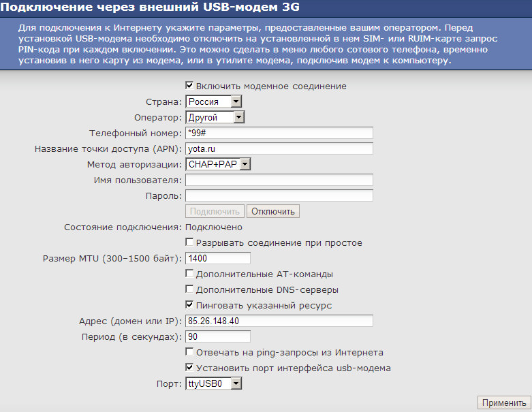The width and height of the screenshot is (532, 412).
Task: Enable 'Дополнительные DNS-серверы' checkbox
Action: click(190, 290)
